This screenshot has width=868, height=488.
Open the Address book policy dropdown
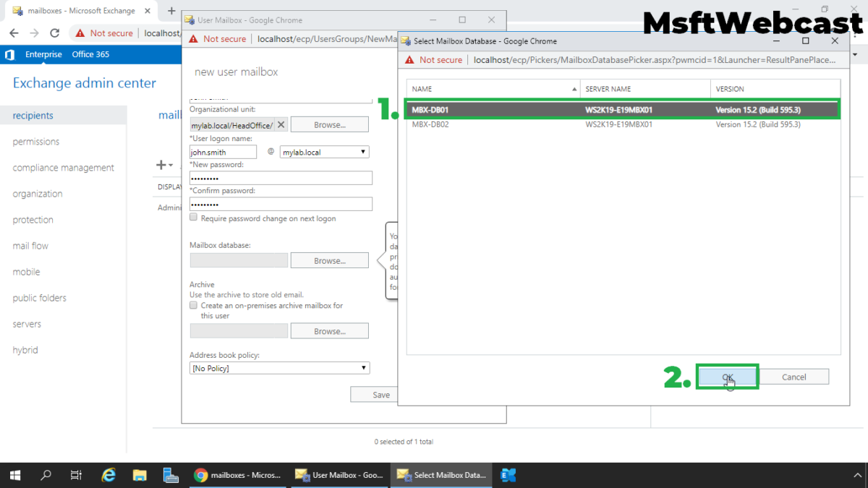[x=279, y=368]
